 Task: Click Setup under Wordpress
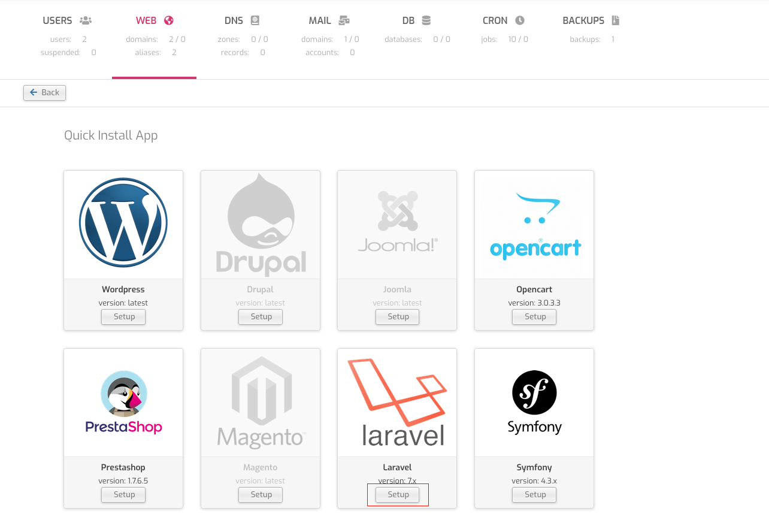pyautogui.click(x=124, y=317)
